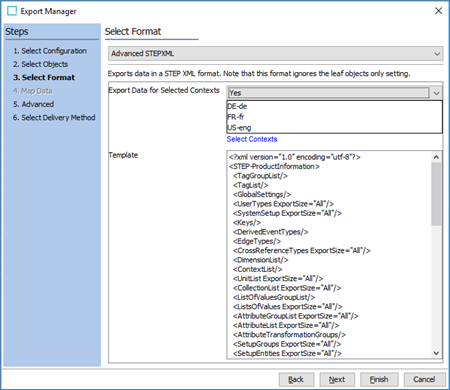Jump to step 5 Advanced
The height and width of the screenshot is (390, 450).
pos(33,104)
